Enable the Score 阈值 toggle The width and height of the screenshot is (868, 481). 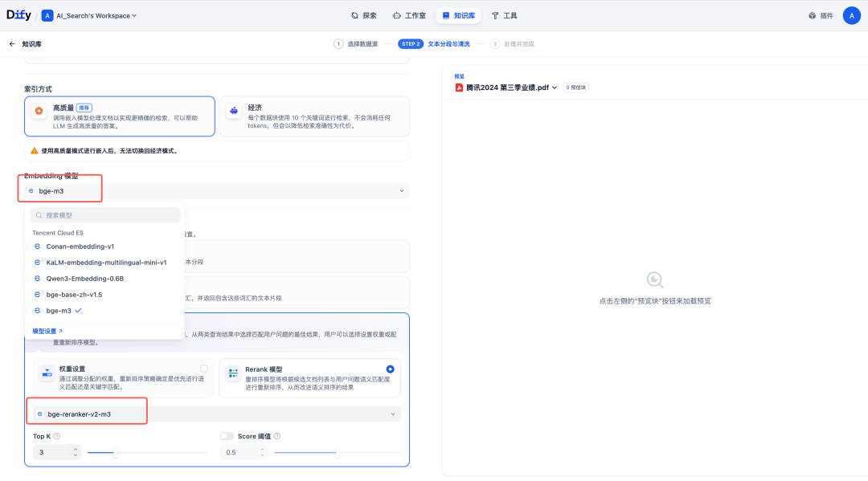point(225,436)
